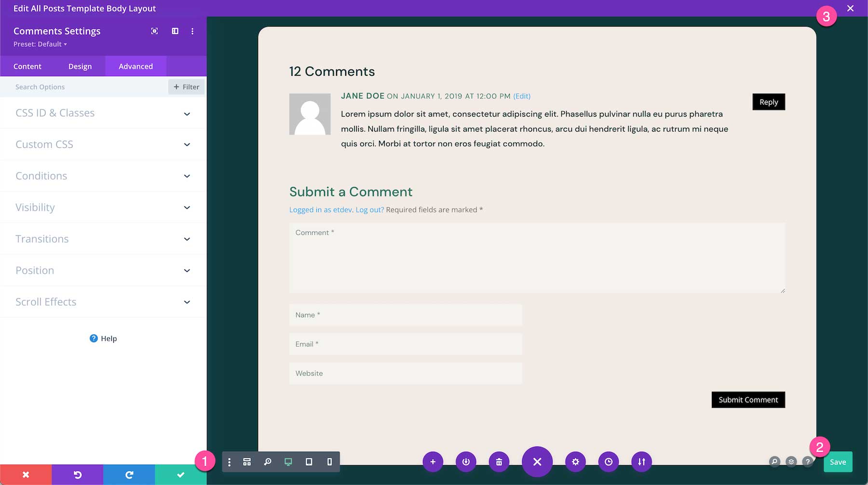This screenshot has height=485, width=868.
Task: Select tablet view icon
Action: [x=309, y=462]
